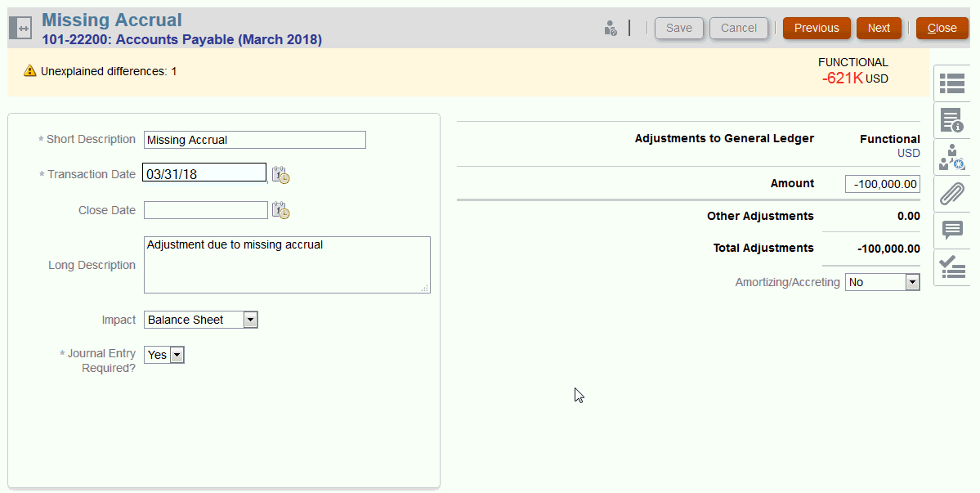Open Close Date calendar picker
Screen dimensions: 980x493
pos(281,211)
